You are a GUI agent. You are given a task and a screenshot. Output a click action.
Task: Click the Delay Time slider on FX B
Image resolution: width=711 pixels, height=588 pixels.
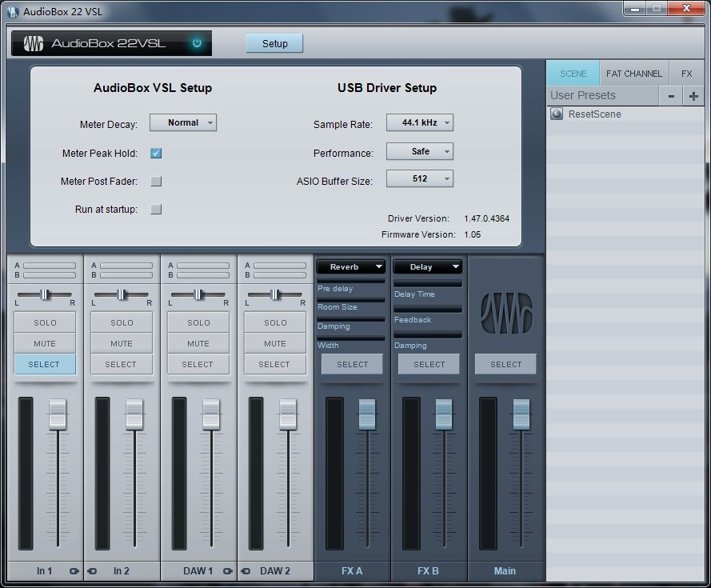[x=428, y=283]
